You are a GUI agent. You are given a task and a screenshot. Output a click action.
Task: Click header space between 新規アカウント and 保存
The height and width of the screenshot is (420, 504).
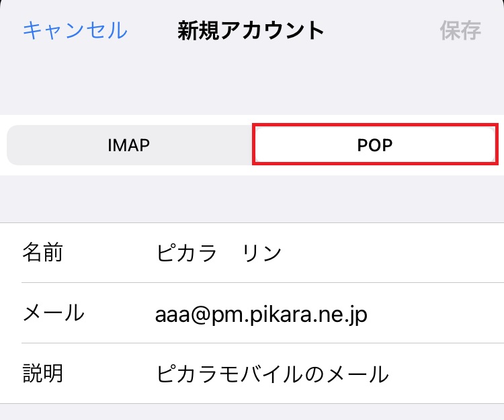(x=382, y=30)
